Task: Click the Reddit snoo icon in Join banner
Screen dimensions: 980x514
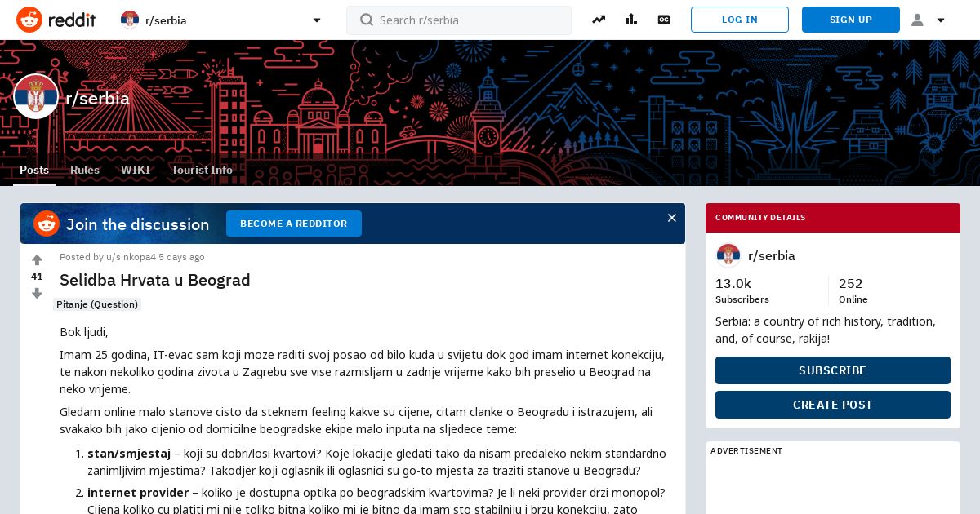Action: point(47,224)
